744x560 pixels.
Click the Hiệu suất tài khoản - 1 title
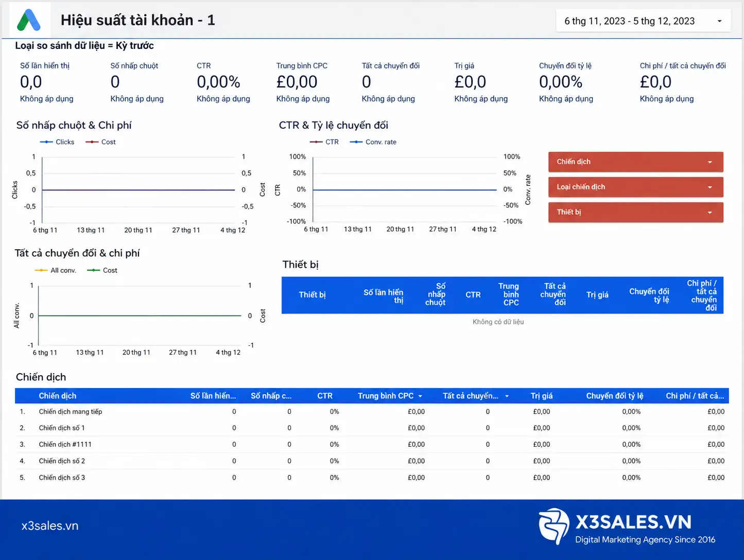138,20
